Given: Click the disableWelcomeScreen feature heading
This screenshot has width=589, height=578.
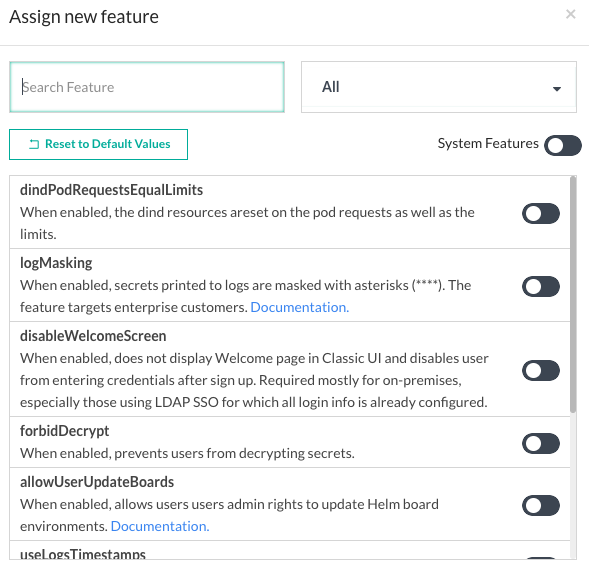Looking at the screenshot, I should point(93,336).
